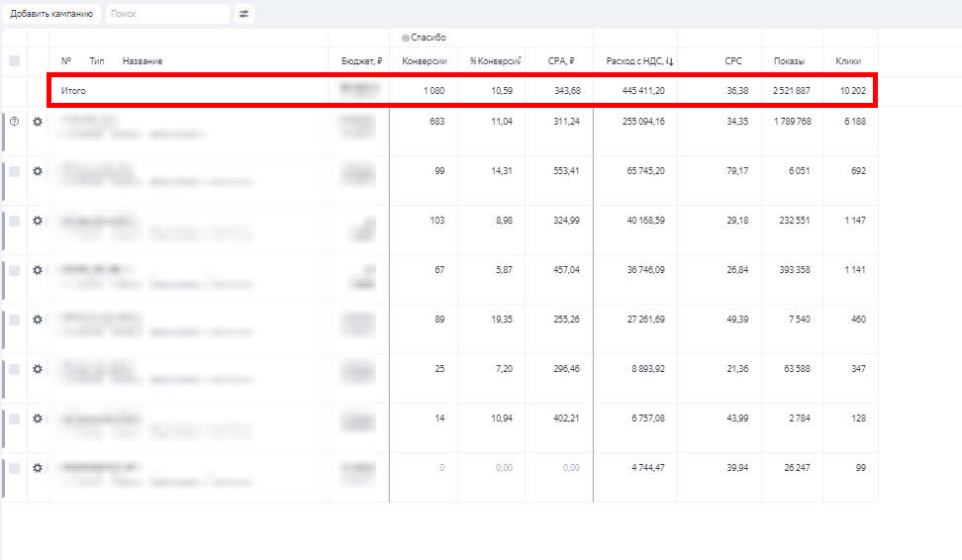Click the CPC column header
Viewport: 962px width, 560px height.
tap(733, 60)
